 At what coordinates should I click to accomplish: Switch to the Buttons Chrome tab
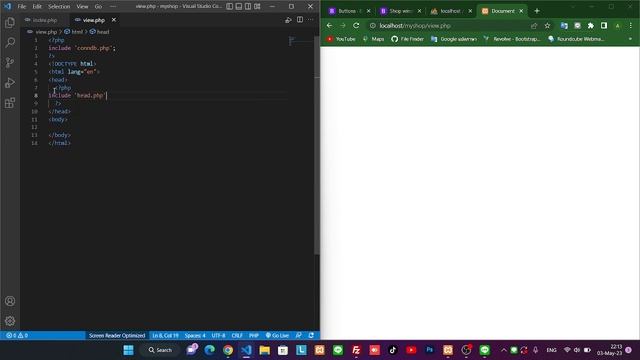click(x=347, y=11)
